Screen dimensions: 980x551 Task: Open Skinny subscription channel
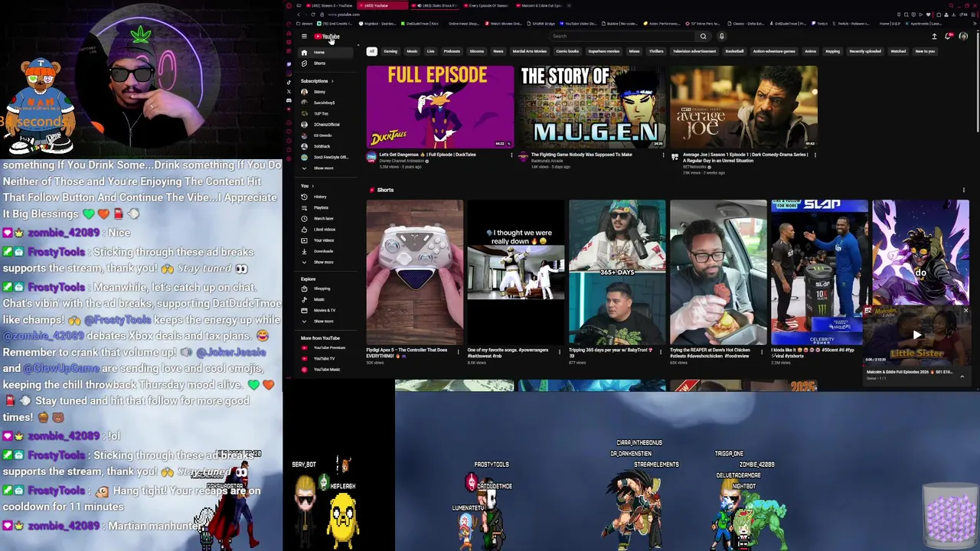click(326, 92)
